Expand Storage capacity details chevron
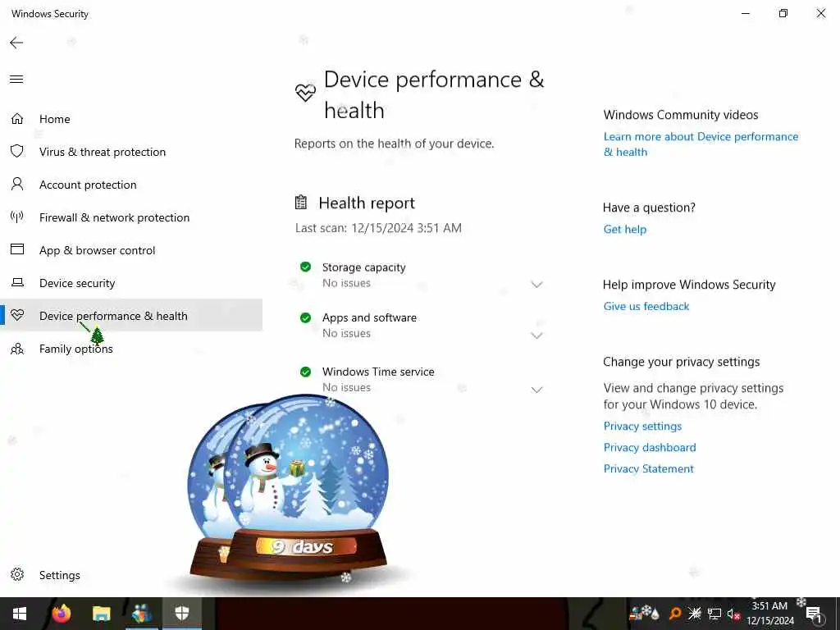The image size is (840, 630). tap(536, 285)
